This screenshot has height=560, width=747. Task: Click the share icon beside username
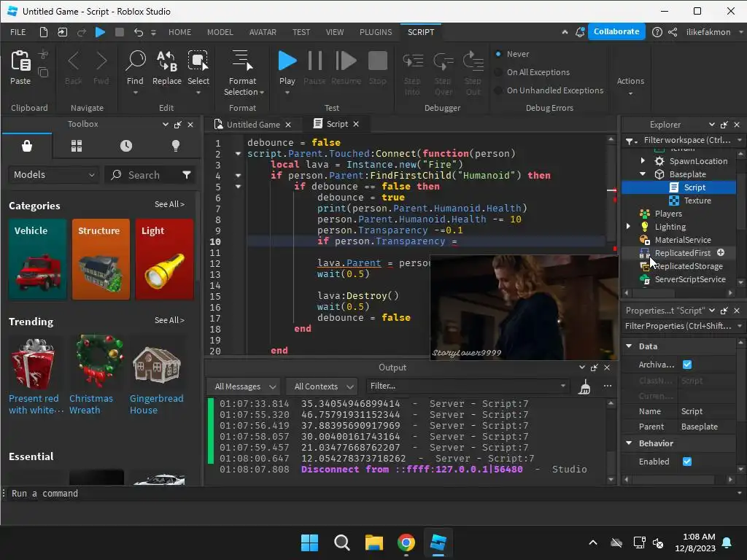[673, 32]
